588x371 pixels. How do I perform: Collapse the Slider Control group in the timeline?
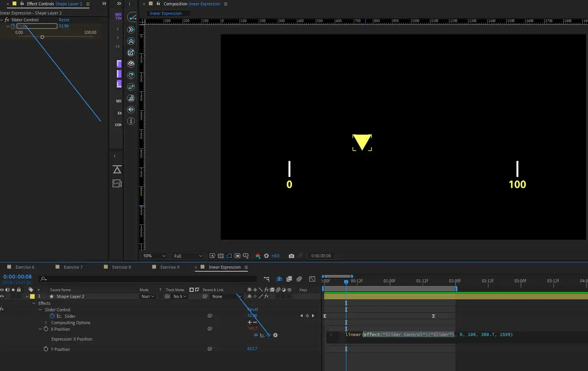click(x=40, y=310)
